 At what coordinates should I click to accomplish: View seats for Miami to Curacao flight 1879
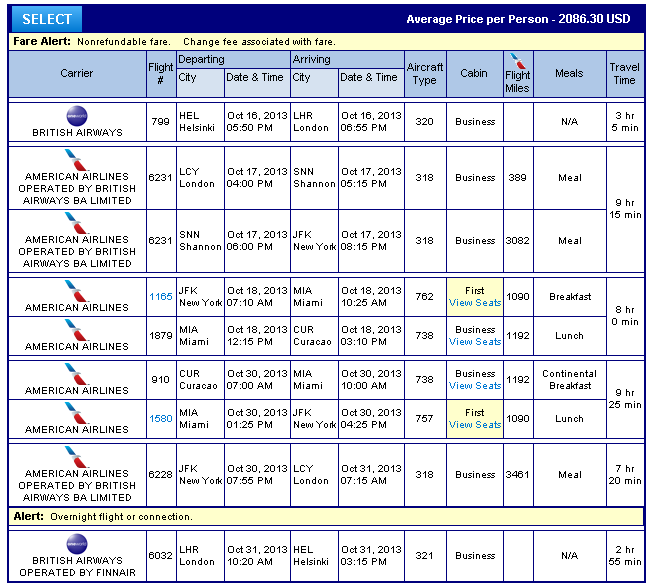click(475, 342)
